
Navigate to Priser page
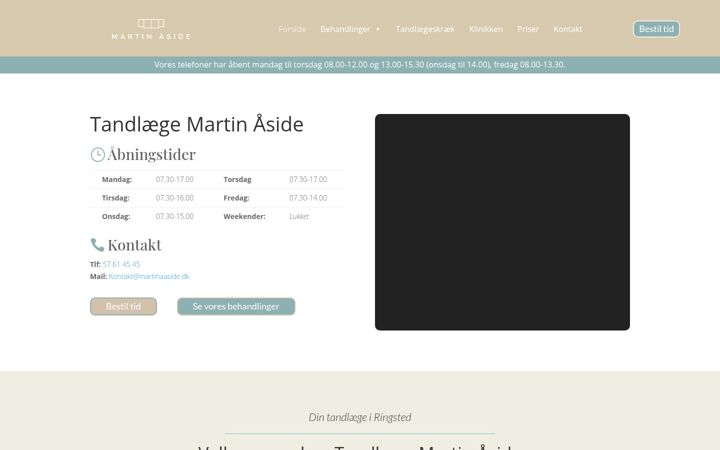point(528,29)
